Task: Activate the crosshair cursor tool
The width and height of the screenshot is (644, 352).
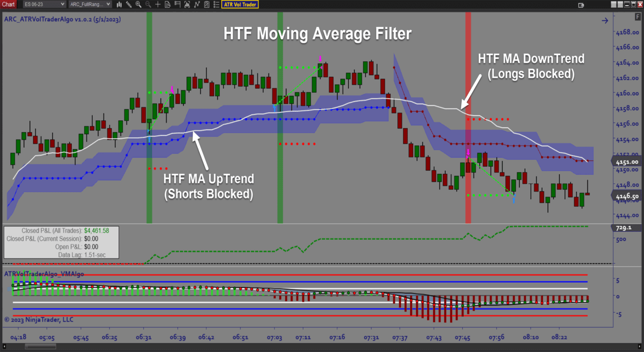Action: pyautogui.click(x=158, y=4)
